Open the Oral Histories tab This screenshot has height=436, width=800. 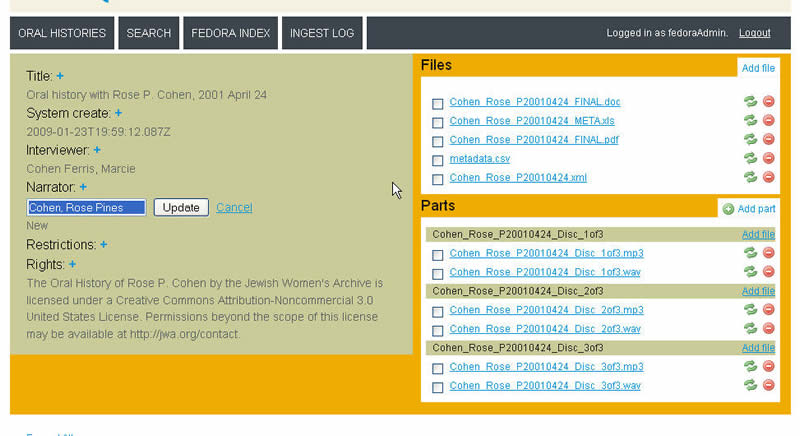pyautogui.click(x=62, y=33)
